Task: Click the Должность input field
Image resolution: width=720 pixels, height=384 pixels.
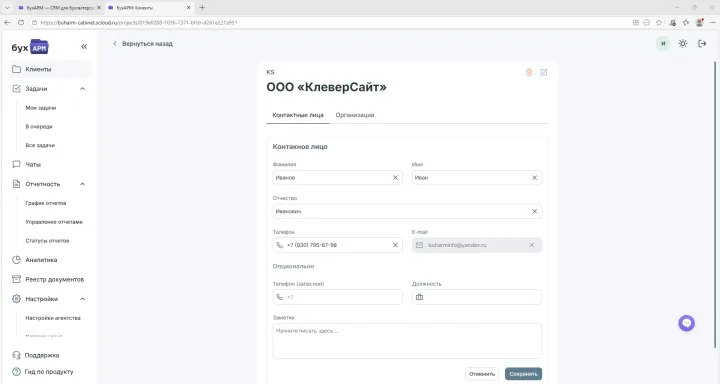Action: click(x=477, y=297)
